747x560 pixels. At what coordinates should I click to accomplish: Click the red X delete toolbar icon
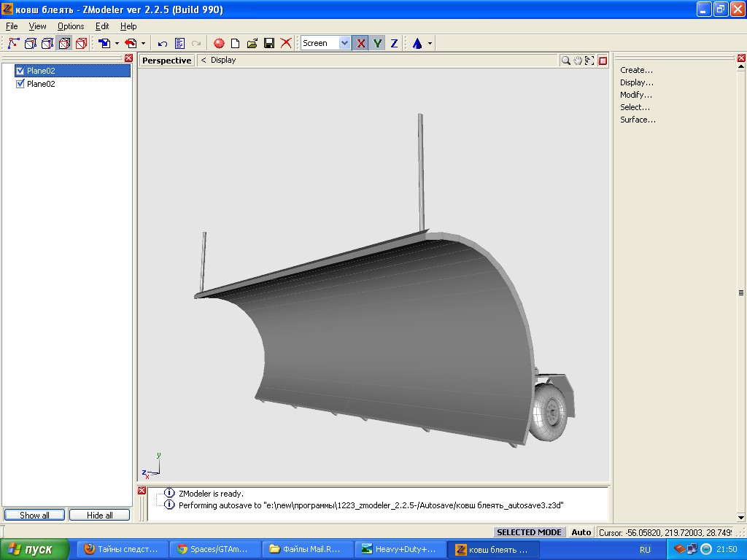(286, 43)
